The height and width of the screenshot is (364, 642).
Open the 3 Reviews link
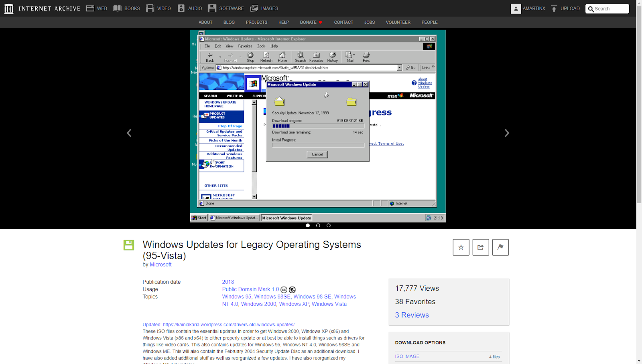point(412,315)
